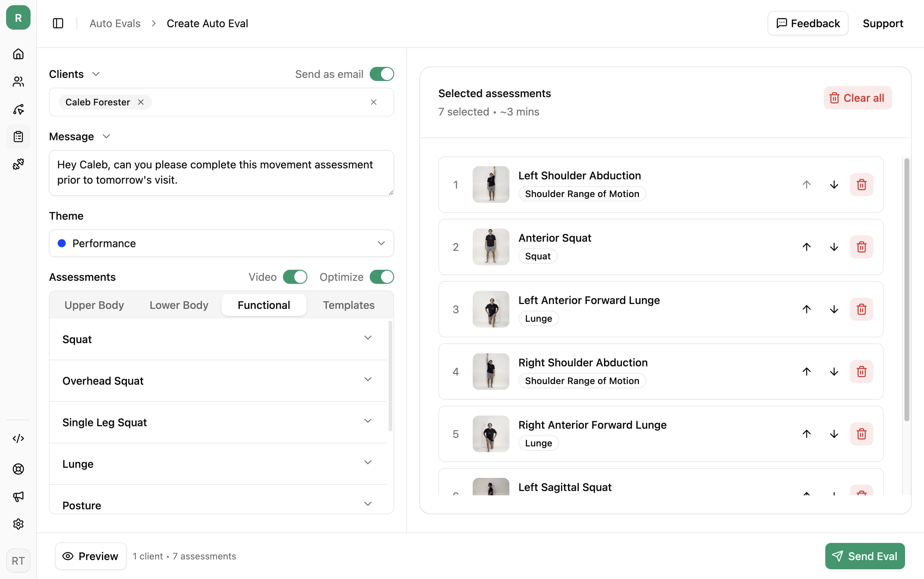Toggle the Video switch
This screenshot has height=579, width=924.
click(295, 277)
